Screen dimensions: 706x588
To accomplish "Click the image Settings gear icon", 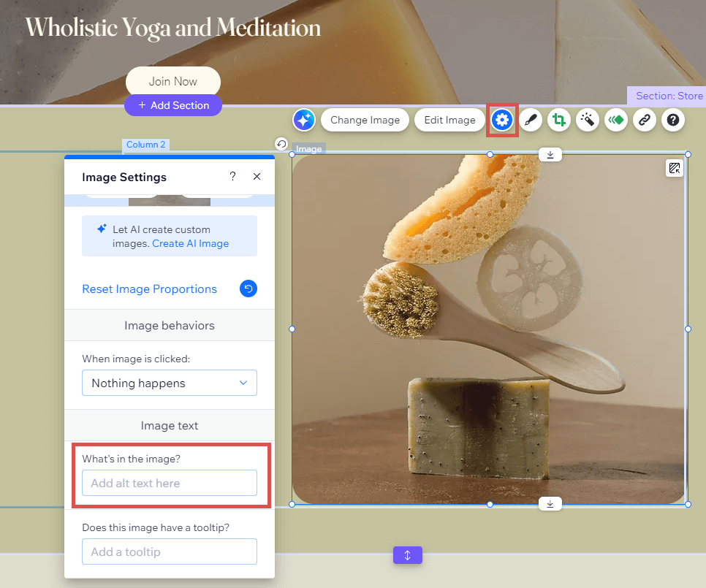I will click(x=502, y=121).
